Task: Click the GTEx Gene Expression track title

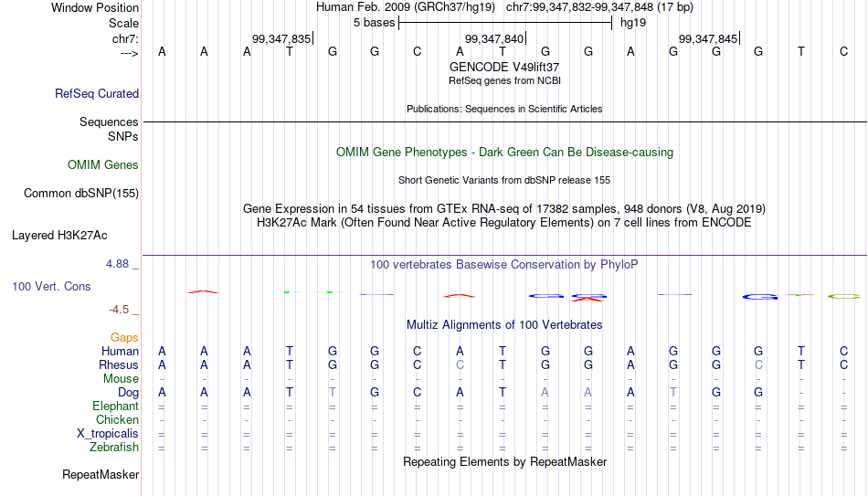Action: tap(504, 208)
